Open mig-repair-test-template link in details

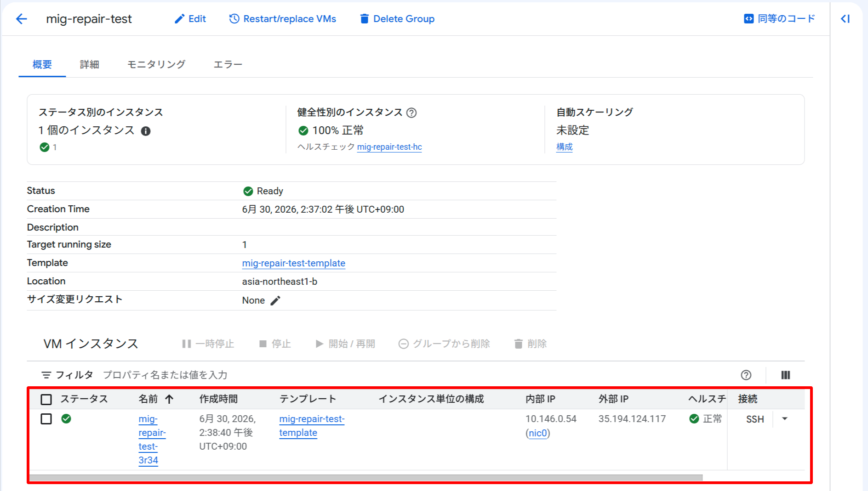pos(294,263)
